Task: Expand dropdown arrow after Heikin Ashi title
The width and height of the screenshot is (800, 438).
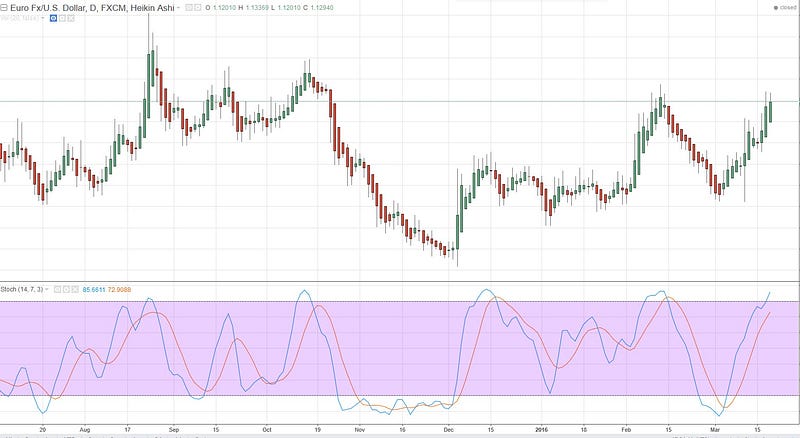Action: pyautogui.click(x=178, y=8)
